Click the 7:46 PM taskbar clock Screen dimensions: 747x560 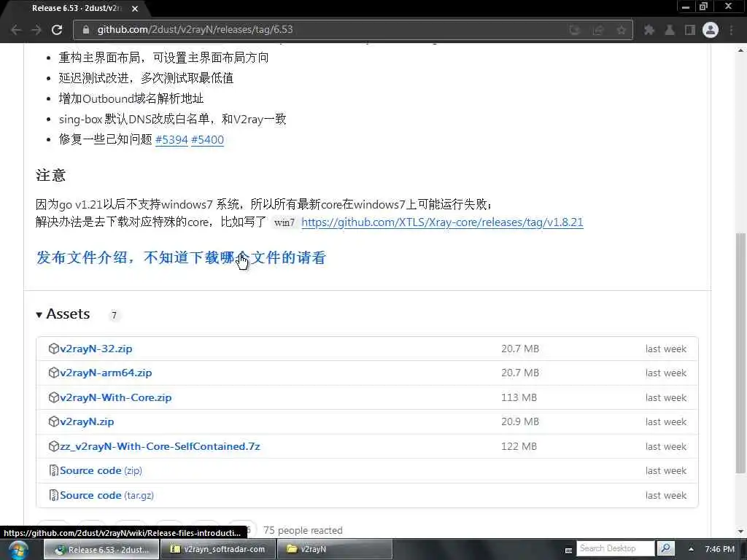[720, 549]
